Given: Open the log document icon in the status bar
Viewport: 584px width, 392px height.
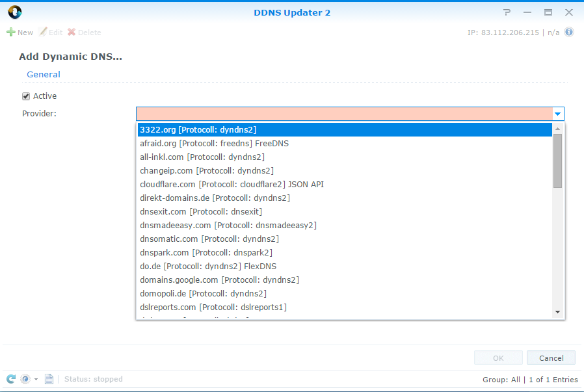Looking at the screenshot, I should [x=49, y=379].
